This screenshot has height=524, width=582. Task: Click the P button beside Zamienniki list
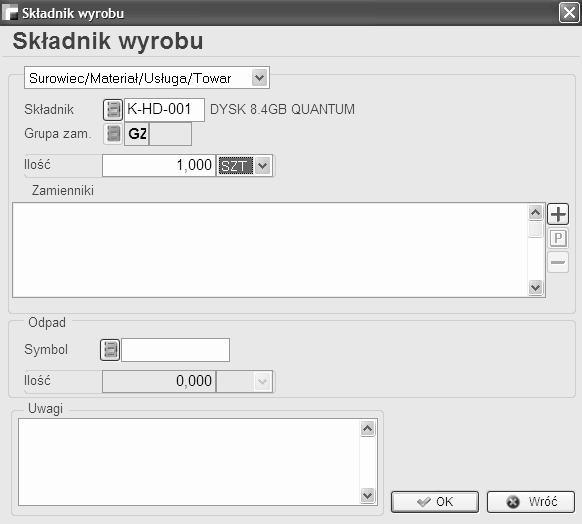coord(558,238)
